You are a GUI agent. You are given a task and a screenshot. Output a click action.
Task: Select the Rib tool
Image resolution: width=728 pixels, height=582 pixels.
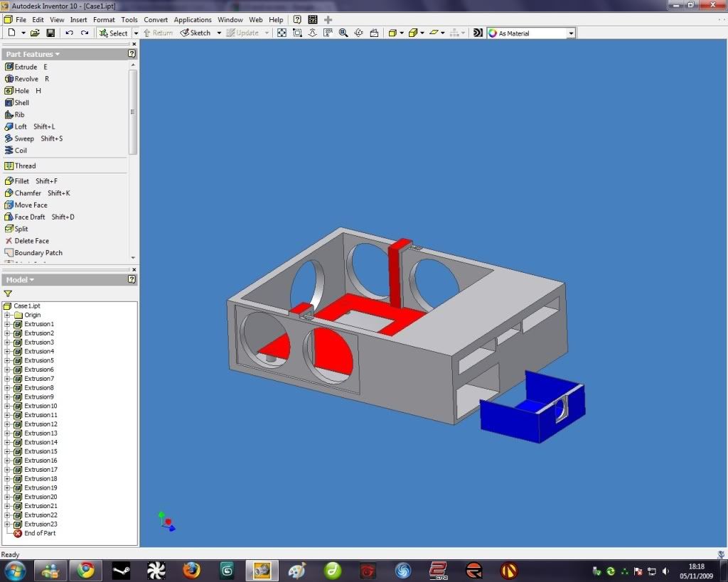[x=15, y=114]
